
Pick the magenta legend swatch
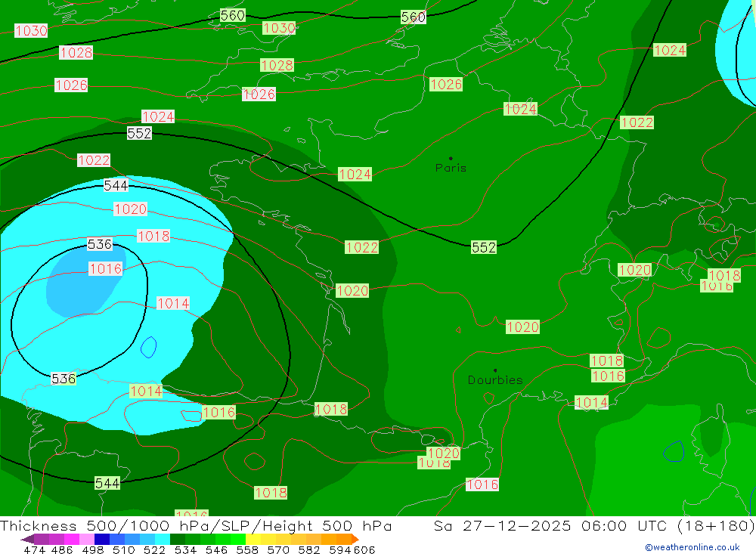pos(71,539)
